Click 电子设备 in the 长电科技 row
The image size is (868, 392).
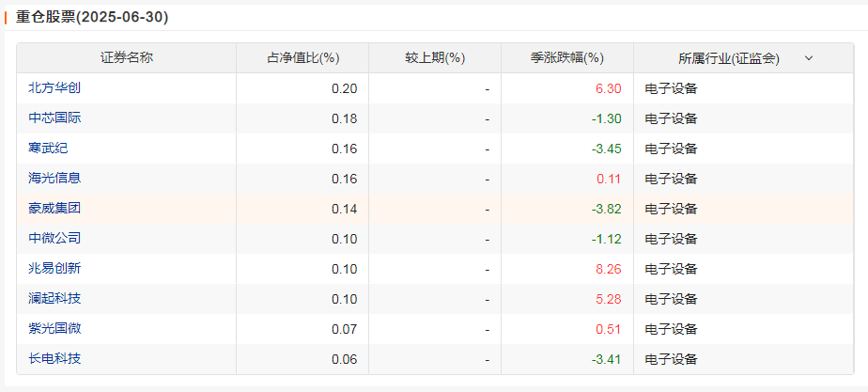[x=671, y=360]
